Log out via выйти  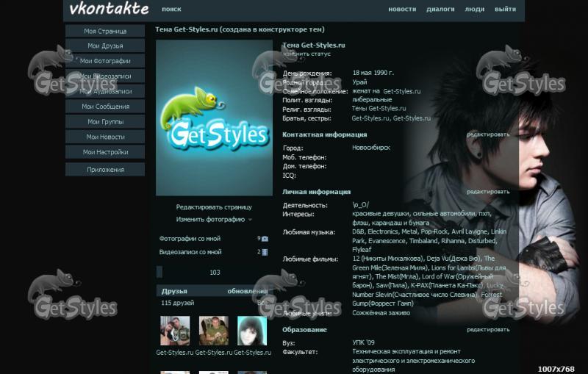tap(505, 9)
